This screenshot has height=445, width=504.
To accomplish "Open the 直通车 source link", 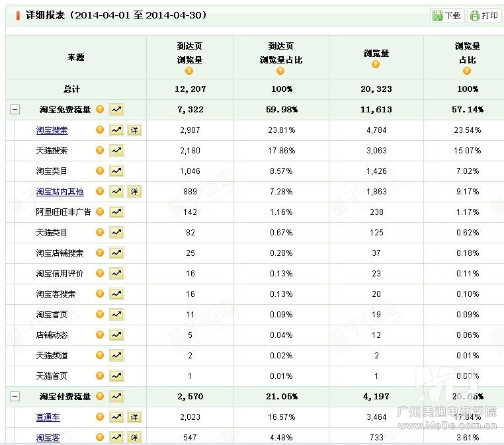I will point(48,417).
